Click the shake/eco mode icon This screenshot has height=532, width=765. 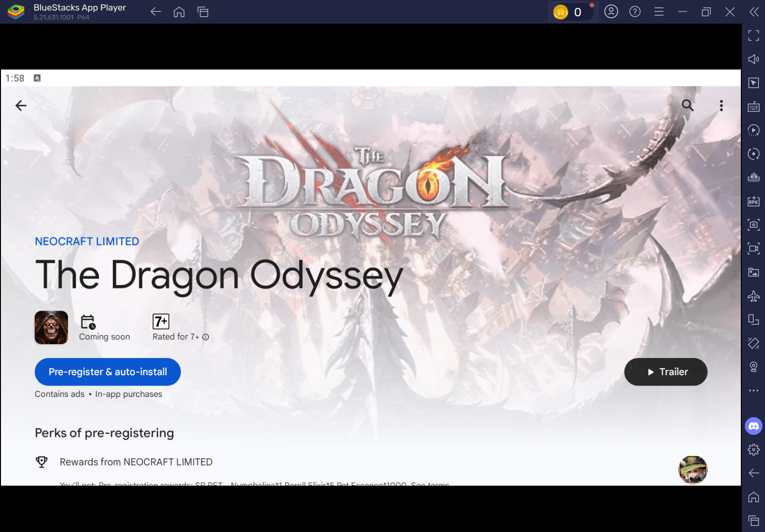click(x=753, y=343)
